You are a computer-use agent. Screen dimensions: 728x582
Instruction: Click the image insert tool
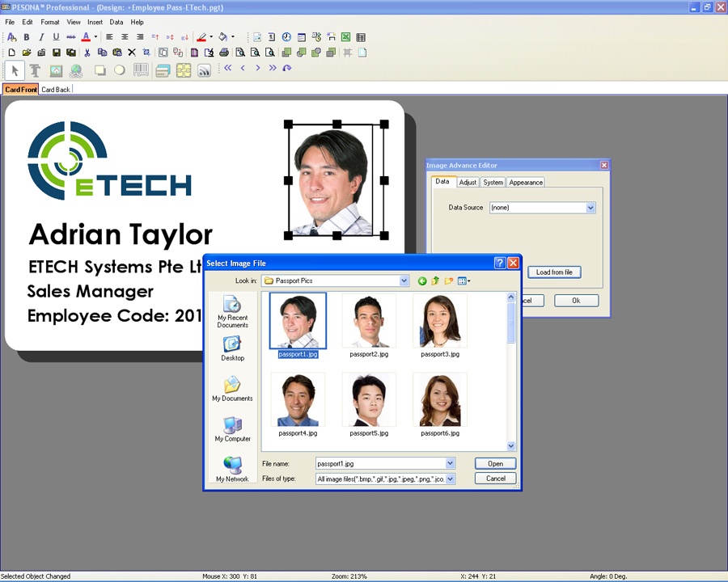56,70
